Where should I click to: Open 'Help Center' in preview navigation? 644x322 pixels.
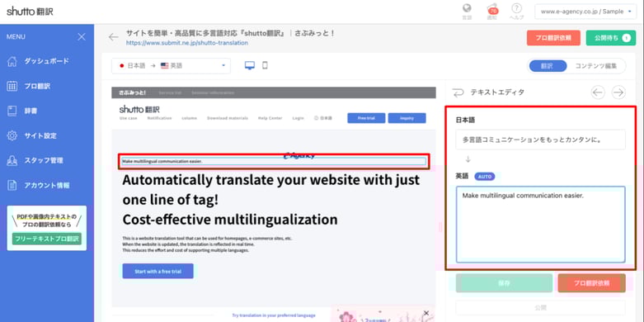tap(270, 118)
